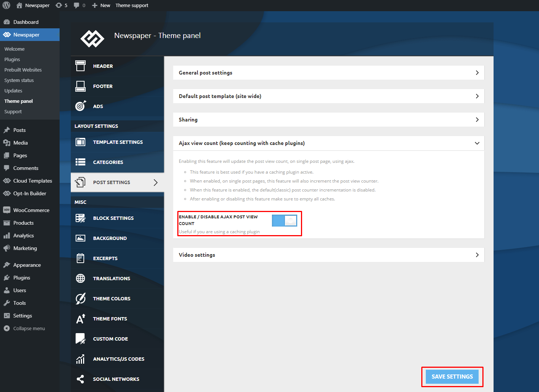Open Prebuilt Websites submenu link
Image resolution: width=539 pixels, height=392 pixels.
[x=23, y=70]
